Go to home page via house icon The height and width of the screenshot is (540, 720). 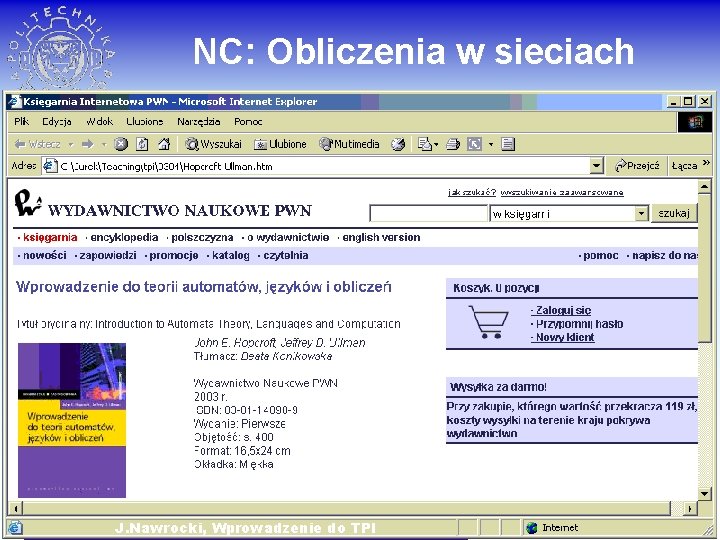[164, 144]
